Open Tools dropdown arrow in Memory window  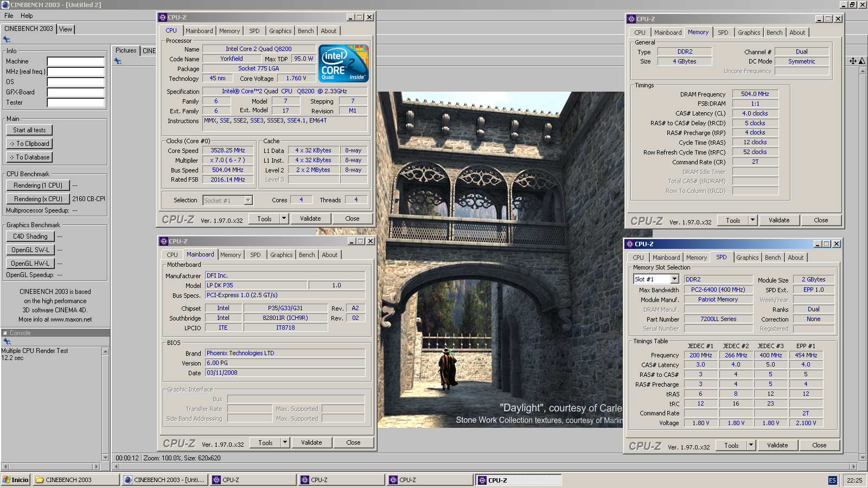pyautogui.click(x=752, y=220)
